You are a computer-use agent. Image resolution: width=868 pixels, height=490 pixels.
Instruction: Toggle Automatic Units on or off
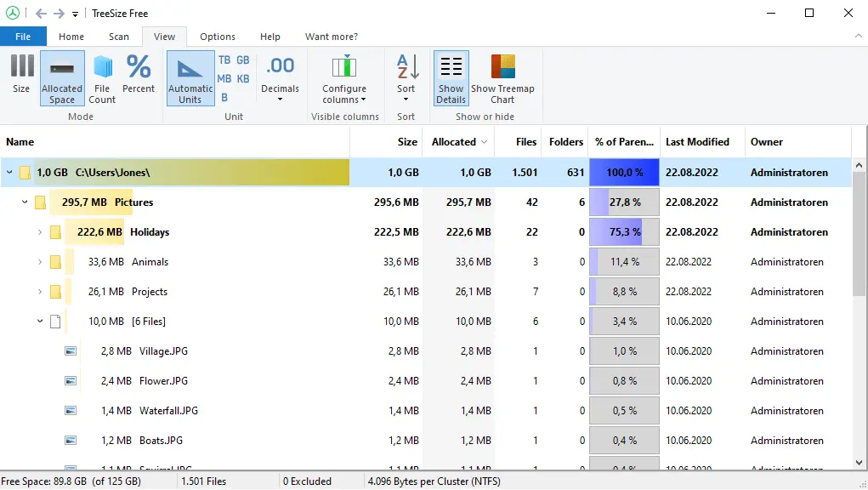(190, 77)
